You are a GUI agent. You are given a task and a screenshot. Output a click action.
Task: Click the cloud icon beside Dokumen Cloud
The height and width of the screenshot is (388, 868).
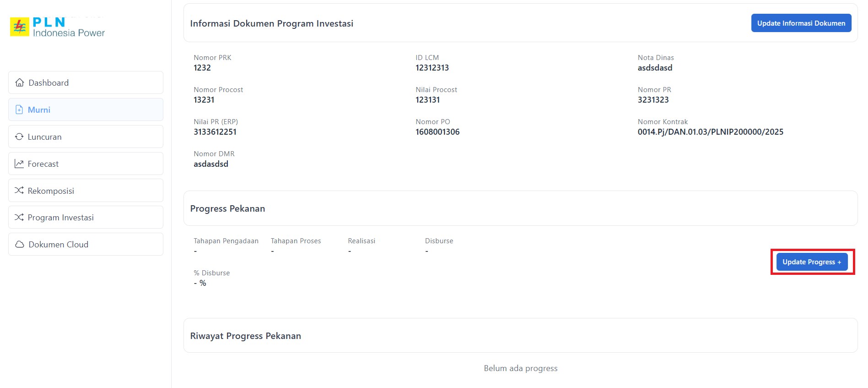(x=20, y=244)
